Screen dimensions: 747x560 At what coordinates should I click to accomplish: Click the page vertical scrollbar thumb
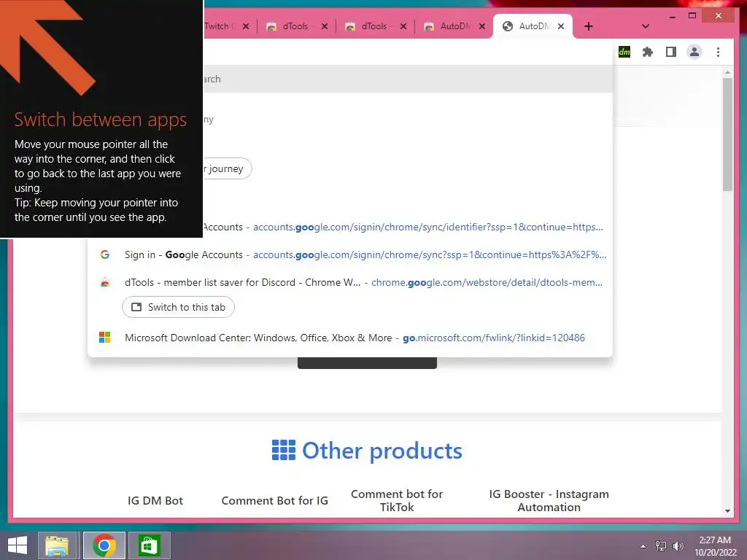(x=727, y=134)
